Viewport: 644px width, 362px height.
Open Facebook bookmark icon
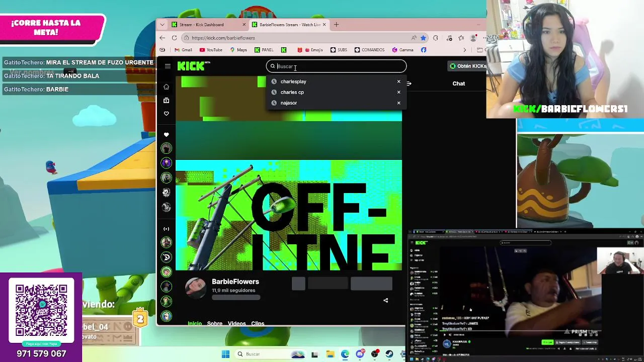[x=424, y=50]
